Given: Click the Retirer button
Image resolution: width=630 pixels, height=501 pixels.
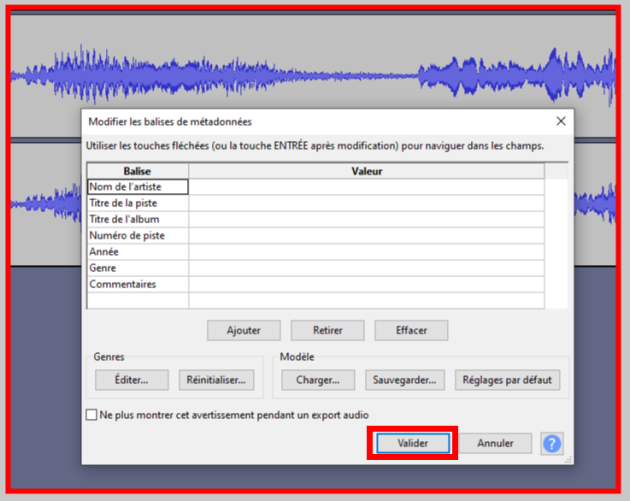Looking at the screenshot, I should point(327,330).
